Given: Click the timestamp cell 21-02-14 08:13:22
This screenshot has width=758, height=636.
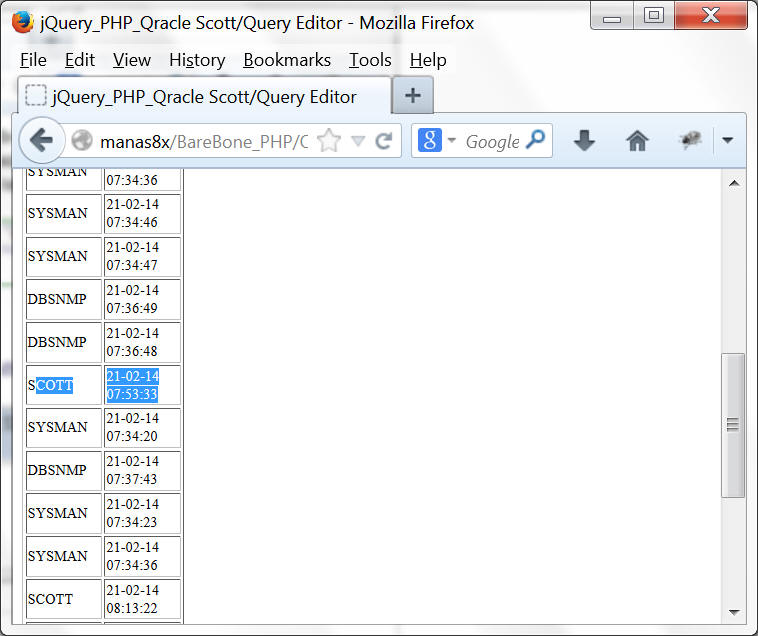Looking at the screenshot, I should [143, 599].
